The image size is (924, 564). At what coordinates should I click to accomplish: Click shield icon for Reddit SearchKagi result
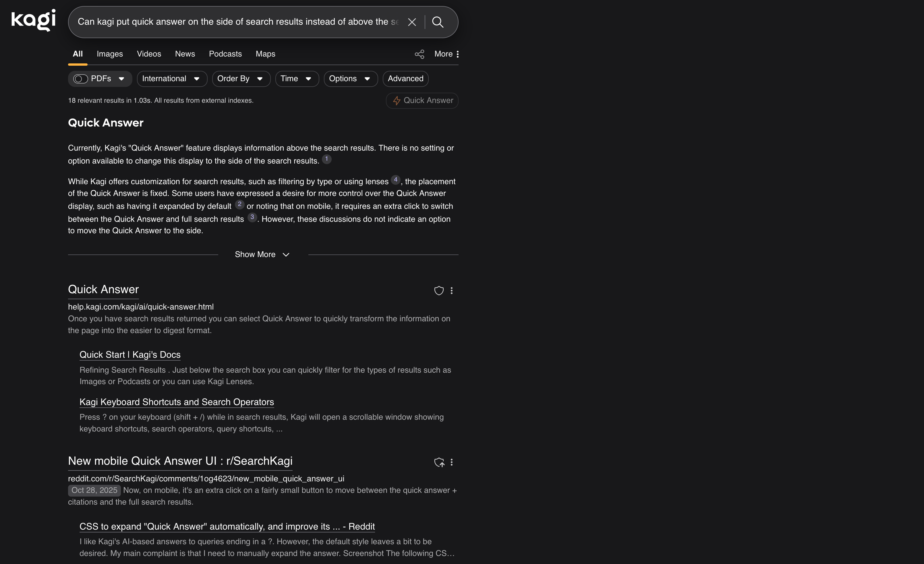[x=439, y=462]
